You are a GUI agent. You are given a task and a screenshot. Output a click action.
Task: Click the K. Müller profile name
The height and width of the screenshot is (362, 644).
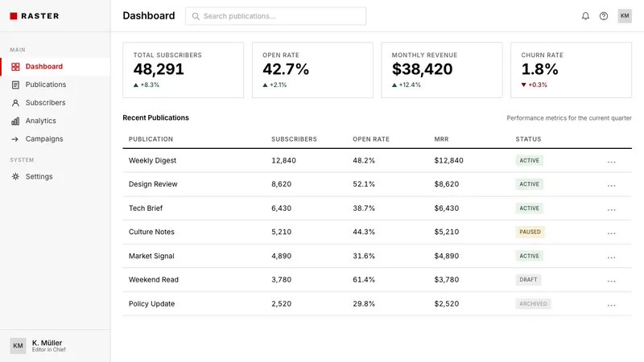click(x=47, y=343)
